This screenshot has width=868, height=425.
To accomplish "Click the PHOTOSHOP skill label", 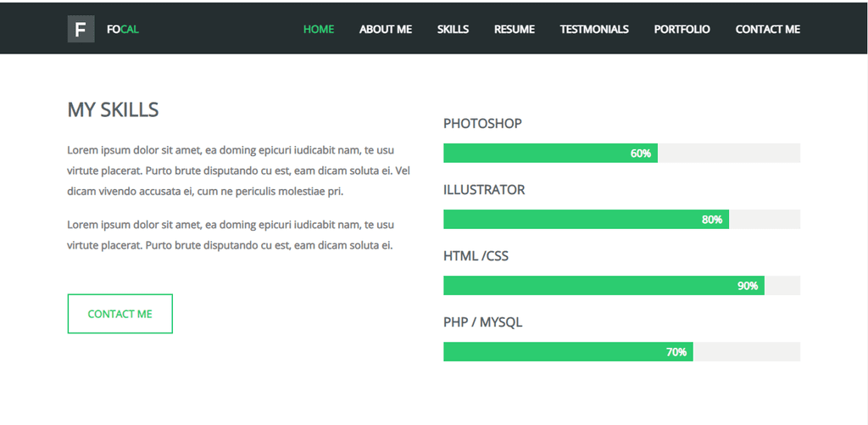I will 482,124.
